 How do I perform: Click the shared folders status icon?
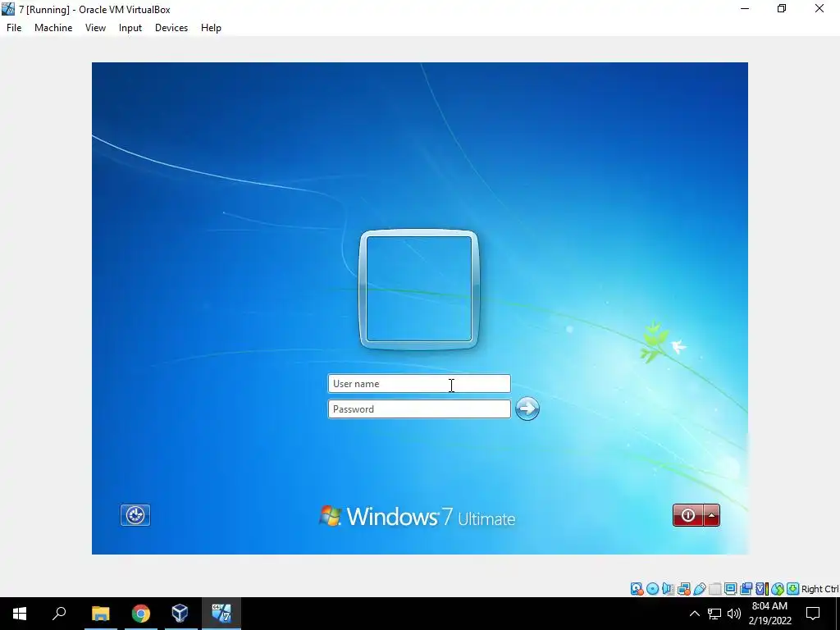[x=715, y=589]
